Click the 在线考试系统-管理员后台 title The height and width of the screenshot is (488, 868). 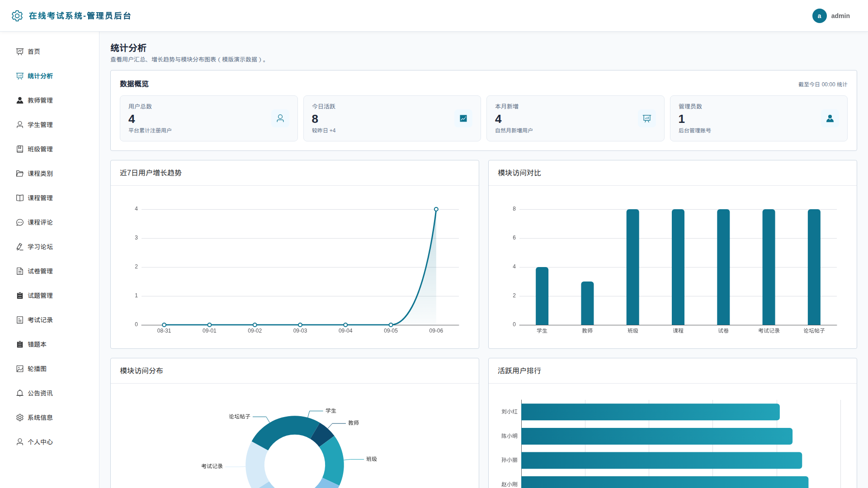80,16
